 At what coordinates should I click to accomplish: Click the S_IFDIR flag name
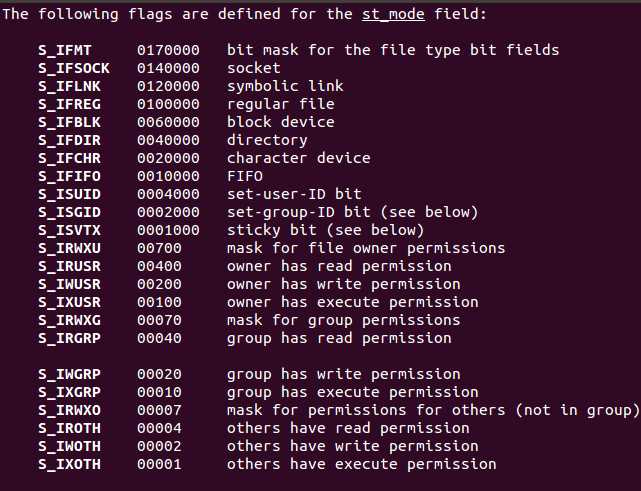pos(69,140)
